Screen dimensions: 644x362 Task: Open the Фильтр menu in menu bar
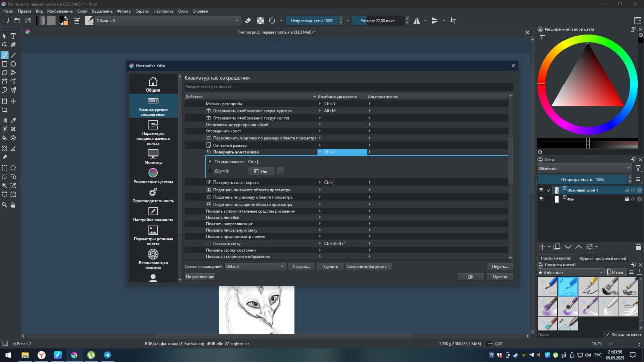[x=124, y=11]
